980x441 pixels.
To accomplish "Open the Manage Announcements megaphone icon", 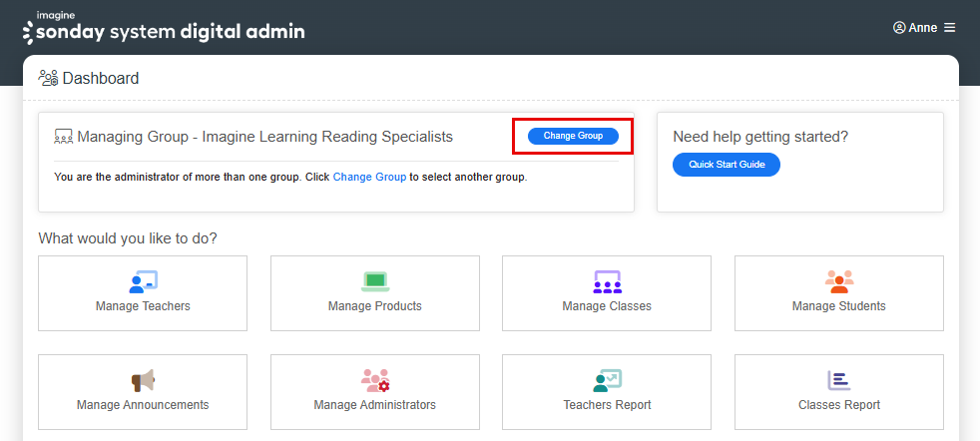I will coord(143,380).
